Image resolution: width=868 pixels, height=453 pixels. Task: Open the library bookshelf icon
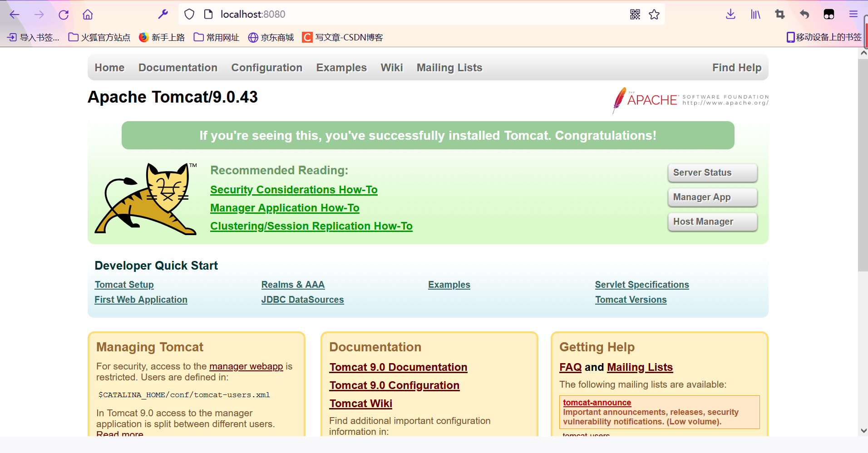pyautogui.click(x=755, y=15)
